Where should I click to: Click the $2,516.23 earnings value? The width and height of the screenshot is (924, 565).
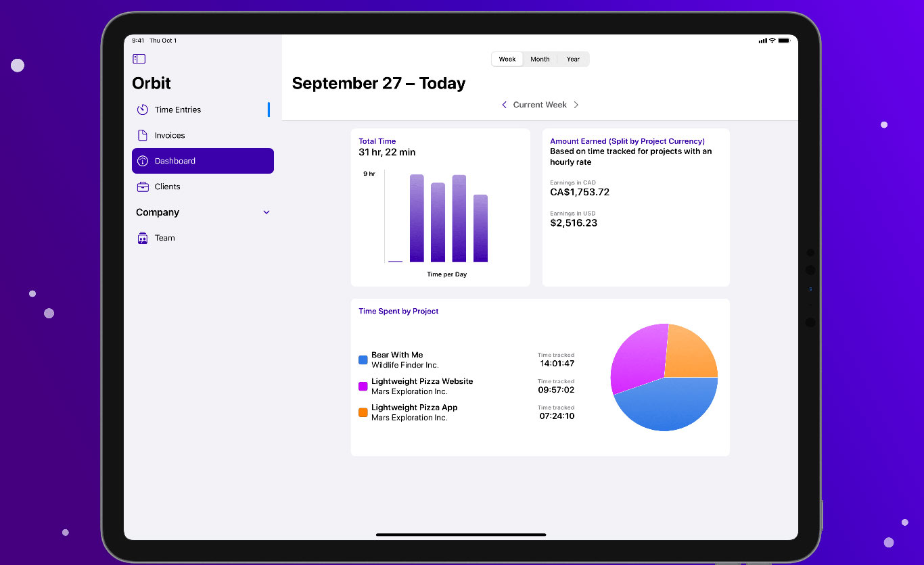coord(574,223)
